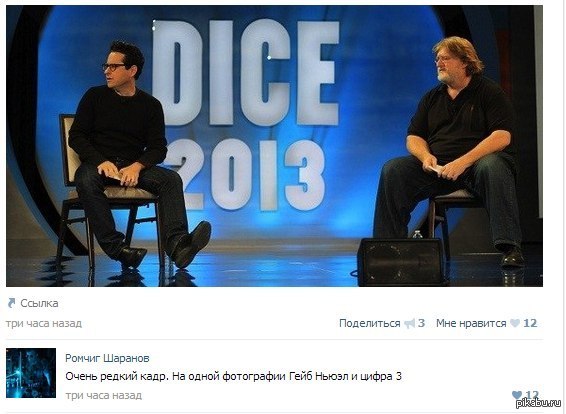
Task: Click the water bottle behind the stage speaker
Action: [x=417, y=234]
